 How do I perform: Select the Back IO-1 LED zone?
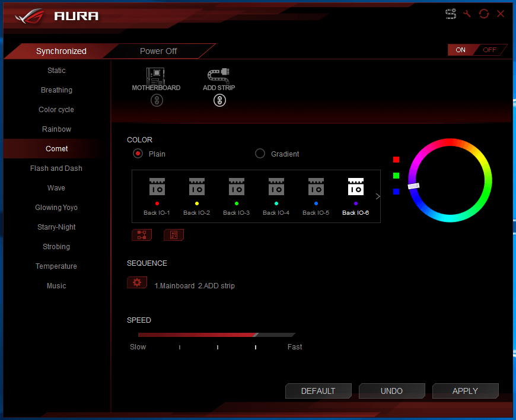click(157, 196)
